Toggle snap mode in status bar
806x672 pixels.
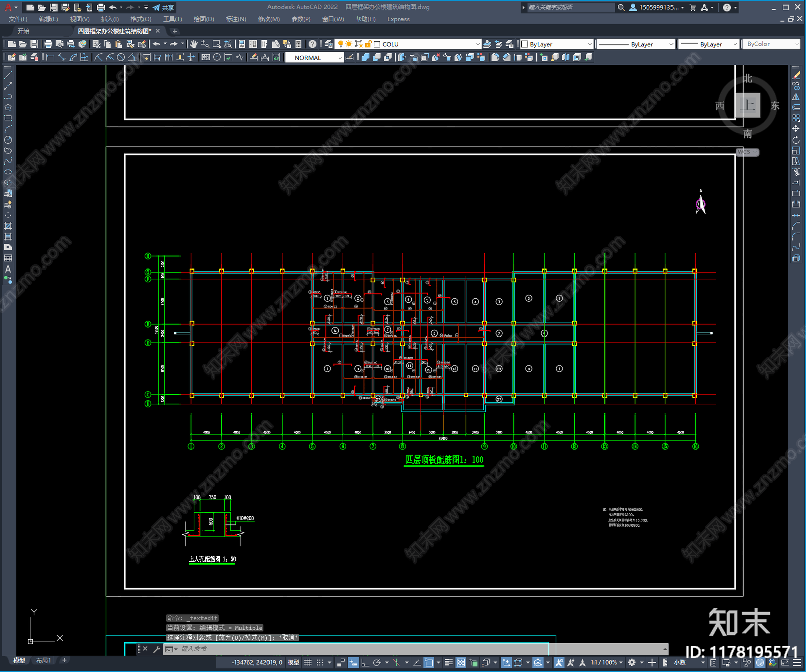(320, 663)
